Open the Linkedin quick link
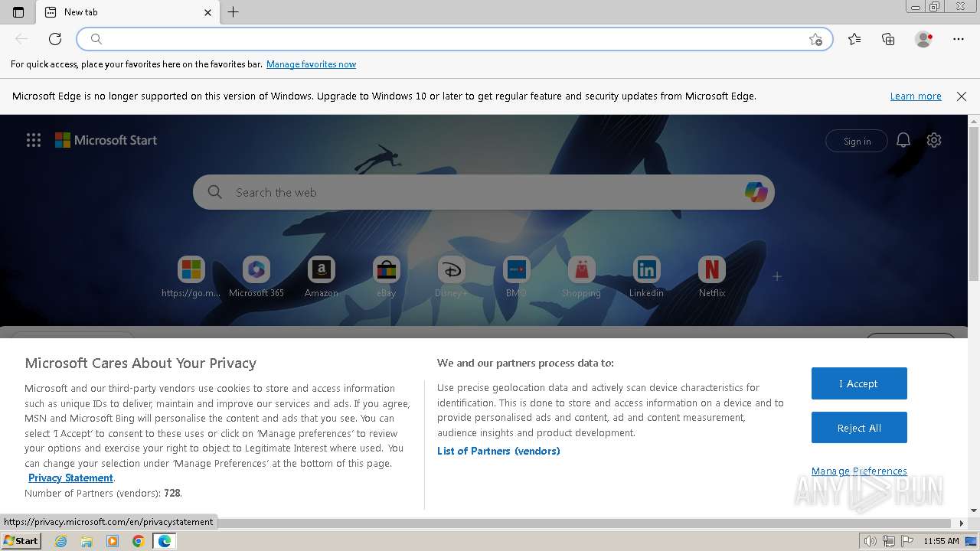This screenshot has height=551, width=980. (x=647, y=277)
